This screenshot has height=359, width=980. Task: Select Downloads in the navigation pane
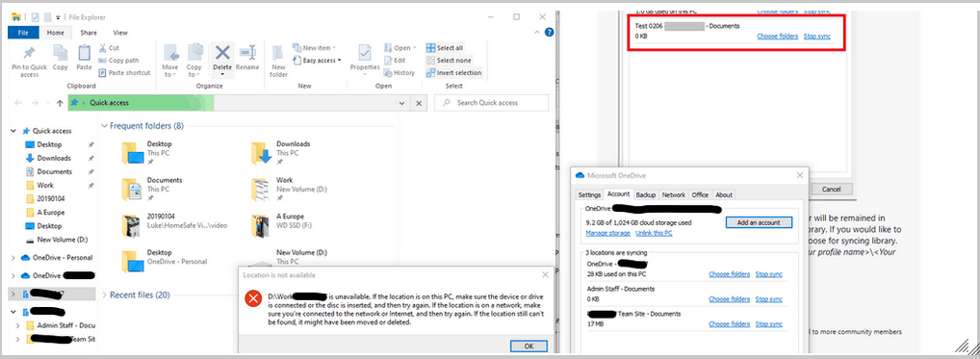[x=54, y=158]
